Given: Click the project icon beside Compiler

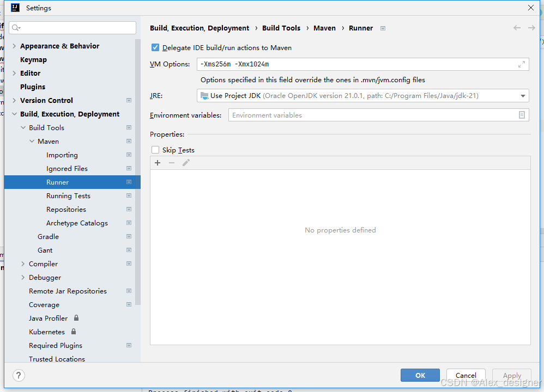Looking at the screenshot, I should point(129,264).
